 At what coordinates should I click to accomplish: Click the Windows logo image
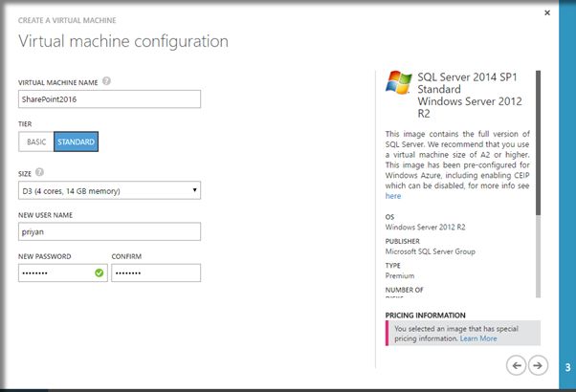tap(398, 83)
